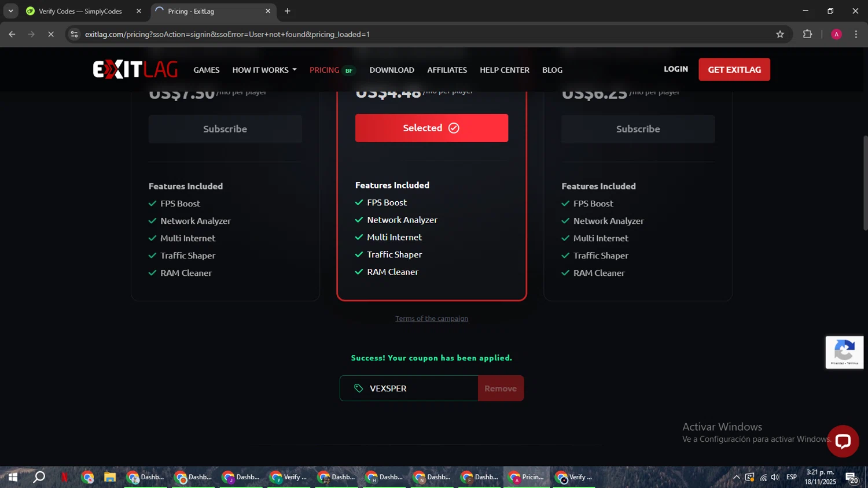868x488 pixels.
Task: Navigate to AFFILIATES
Action: click(447, 70)
